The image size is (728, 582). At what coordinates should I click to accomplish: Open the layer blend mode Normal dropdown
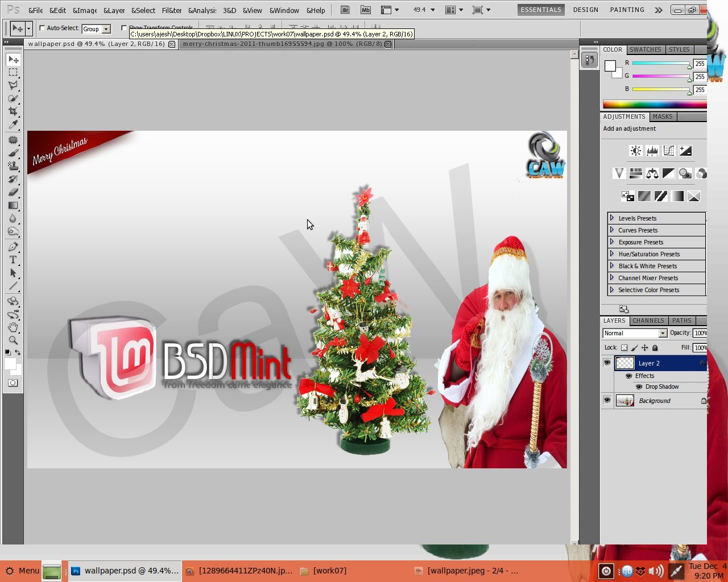635,333
